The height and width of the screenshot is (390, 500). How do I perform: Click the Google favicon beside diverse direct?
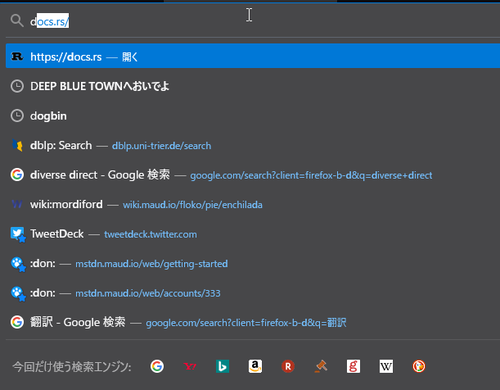17,175
